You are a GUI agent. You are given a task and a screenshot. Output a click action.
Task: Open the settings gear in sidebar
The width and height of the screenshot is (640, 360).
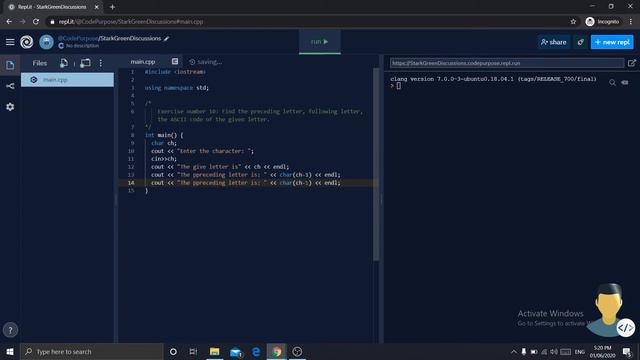10,107
